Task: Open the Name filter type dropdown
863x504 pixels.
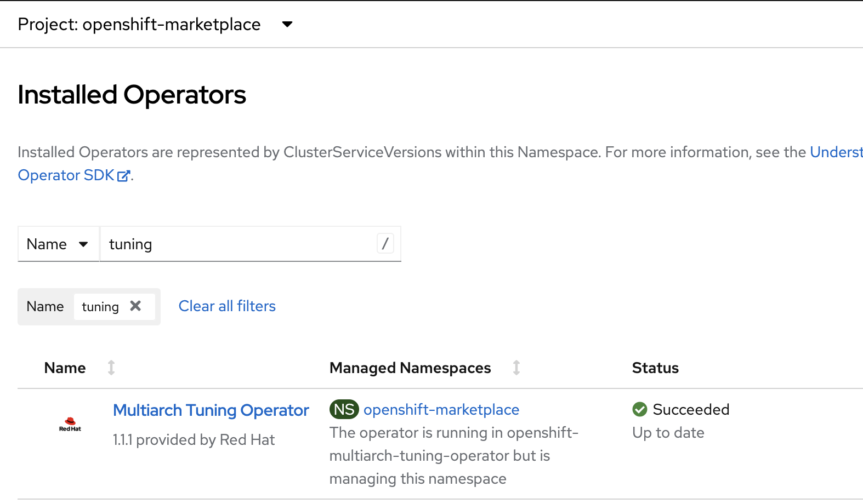Action: tap(58, 244)
